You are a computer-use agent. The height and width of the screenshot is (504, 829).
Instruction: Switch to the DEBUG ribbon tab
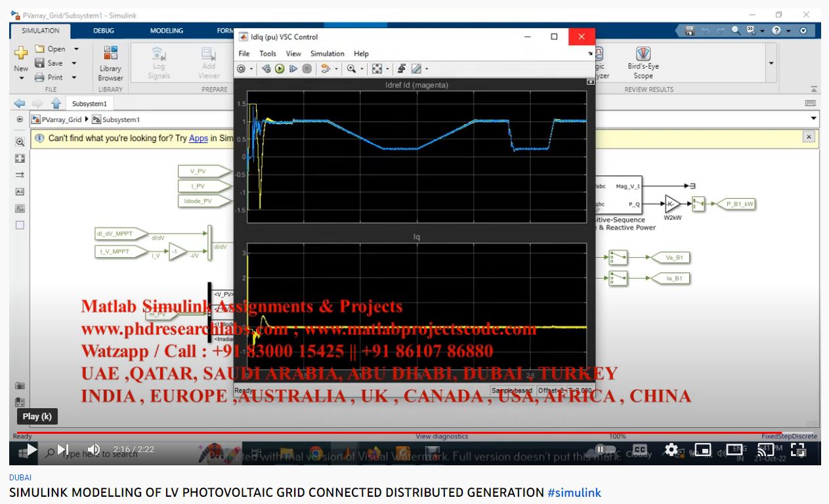tap(103, 30)
